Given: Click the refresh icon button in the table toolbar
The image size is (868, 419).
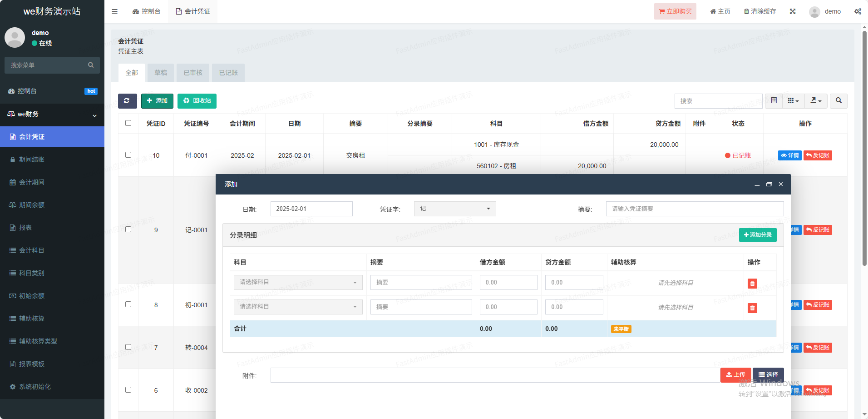Looking at the screenshot, I should [127, 101].
